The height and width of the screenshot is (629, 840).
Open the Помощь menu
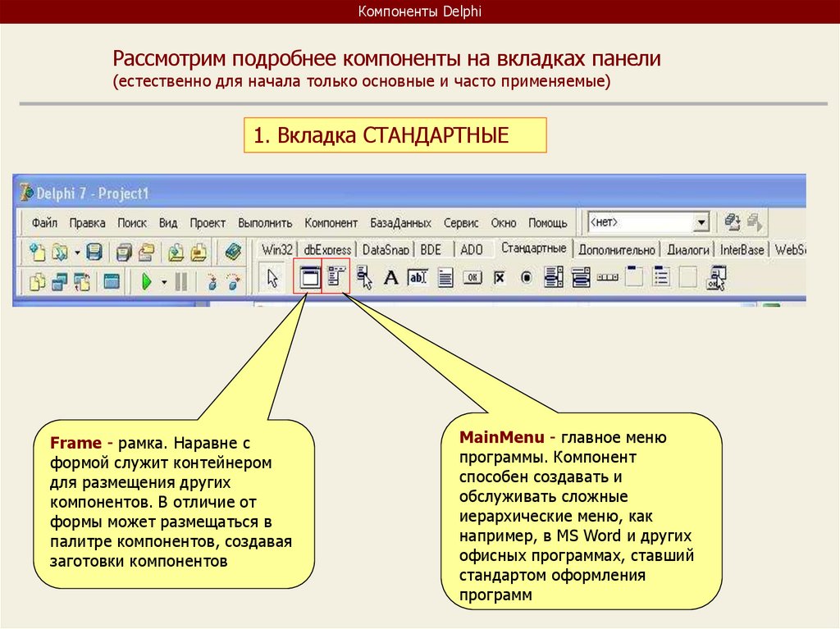click(x=547, y=222)
